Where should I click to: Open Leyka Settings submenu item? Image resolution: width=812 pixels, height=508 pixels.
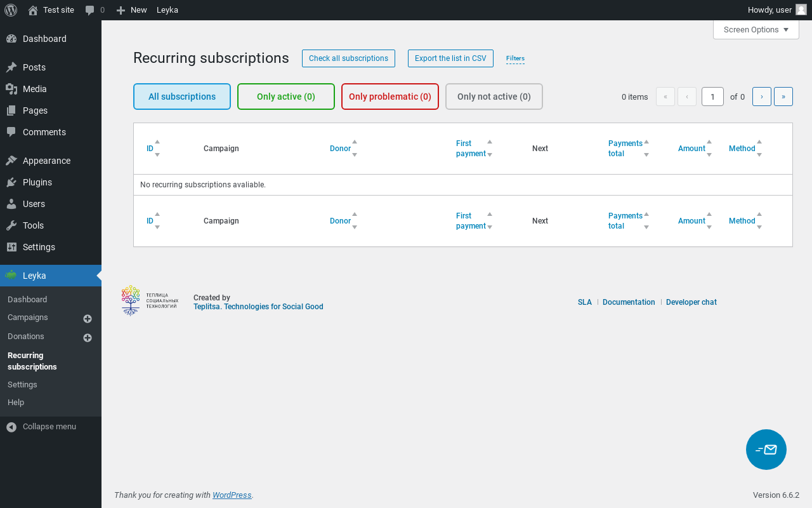pos(22,385)
